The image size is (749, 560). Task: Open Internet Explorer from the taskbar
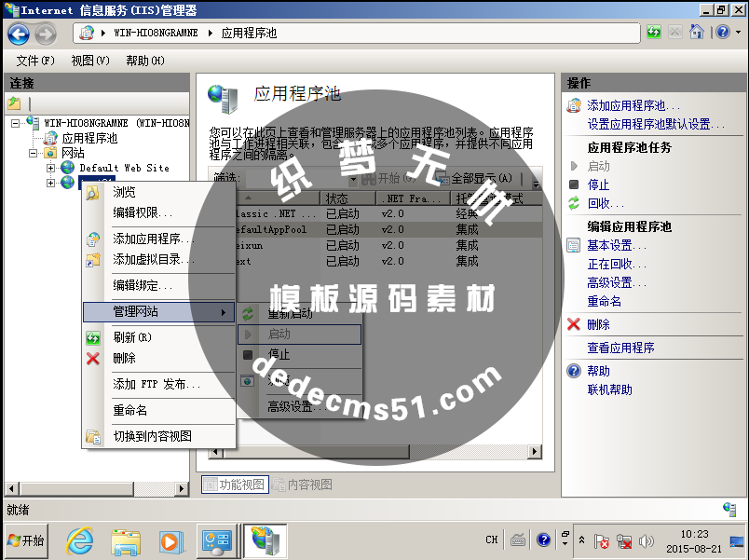click(x=80, y=540)
